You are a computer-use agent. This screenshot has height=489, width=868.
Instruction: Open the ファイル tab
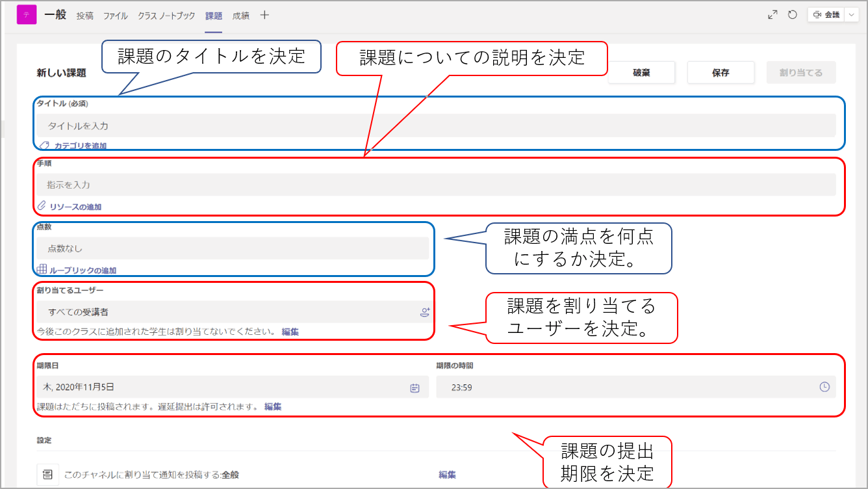point(116,16)
